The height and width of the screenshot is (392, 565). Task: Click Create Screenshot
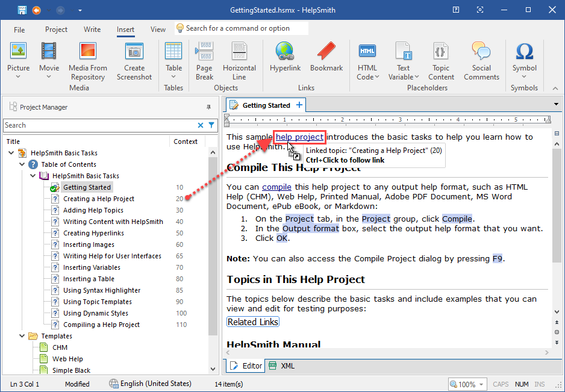134,61
